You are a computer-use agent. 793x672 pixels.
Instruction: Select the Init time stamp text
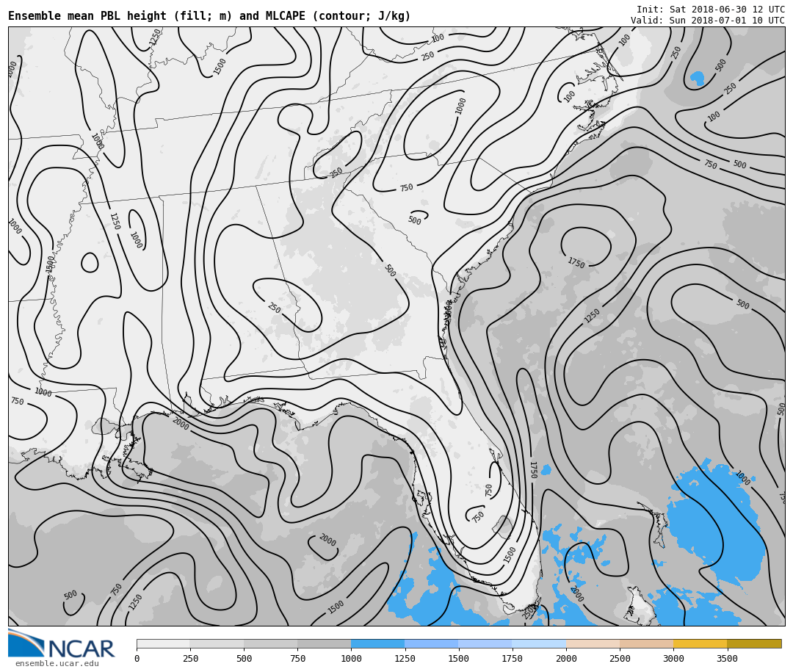(x=710, y=10)
